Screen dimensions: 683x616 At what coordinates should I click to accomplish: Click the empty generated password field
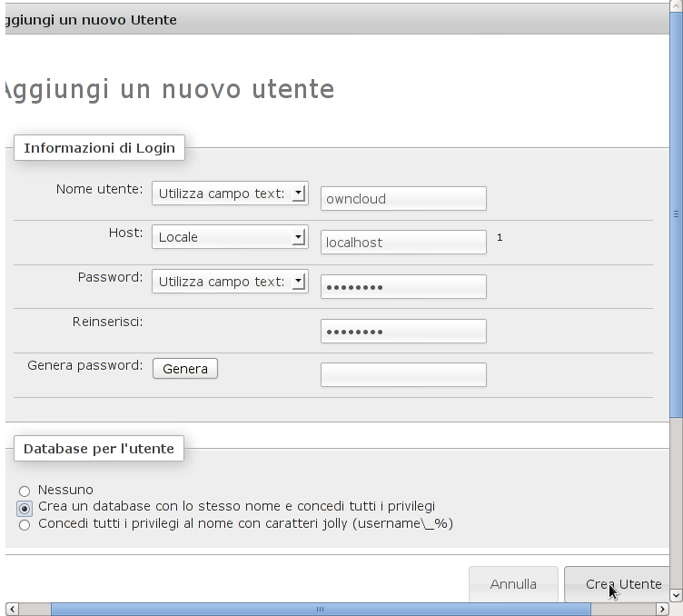click(x=403, y=374)
